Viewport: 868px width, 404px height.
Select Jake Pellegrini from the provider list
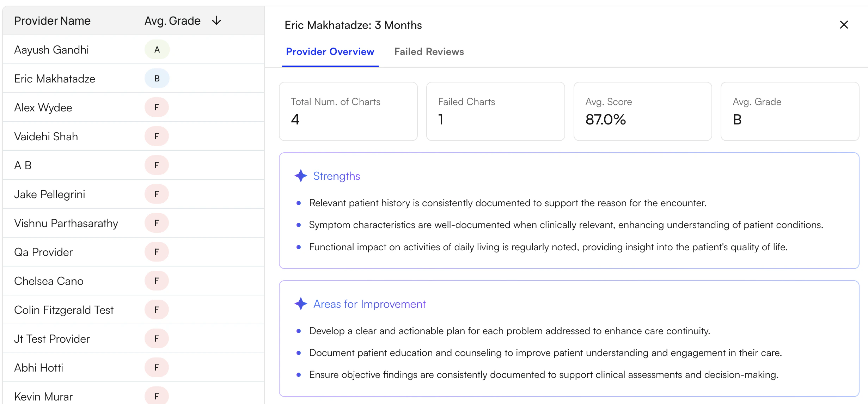pyautogui.click(x=50, y=194)
